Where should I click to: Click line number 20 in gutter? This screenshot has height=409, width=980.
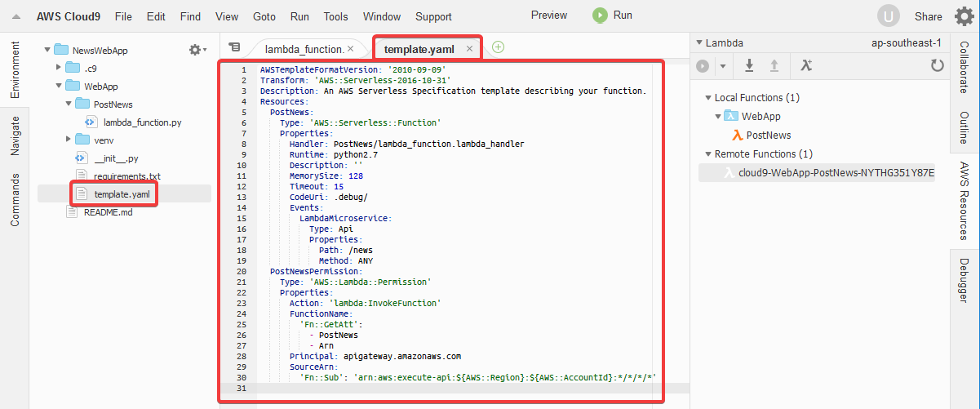242,271
